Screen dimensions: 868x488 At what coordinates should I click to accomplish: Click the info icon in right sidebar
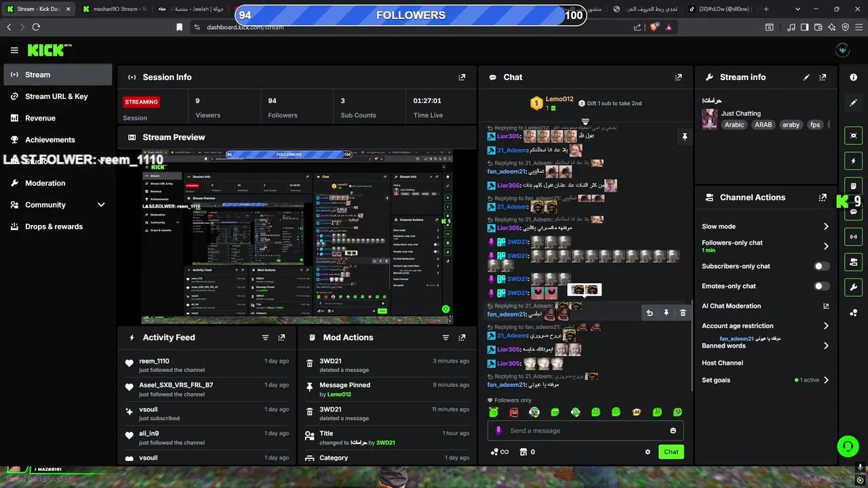coord(853,77)
